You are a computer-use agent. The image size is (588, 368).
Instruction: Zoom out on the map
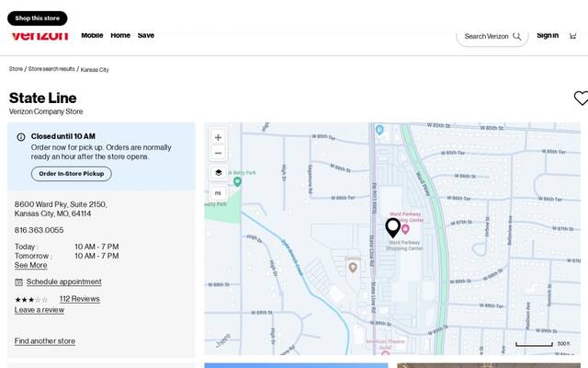[218, 154]
